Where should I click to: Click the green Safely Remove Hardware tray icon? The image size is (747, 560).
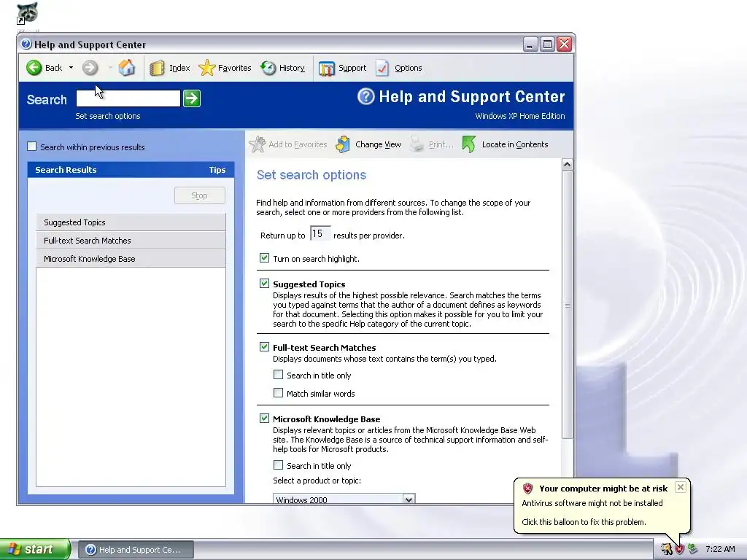pos(692,550)
